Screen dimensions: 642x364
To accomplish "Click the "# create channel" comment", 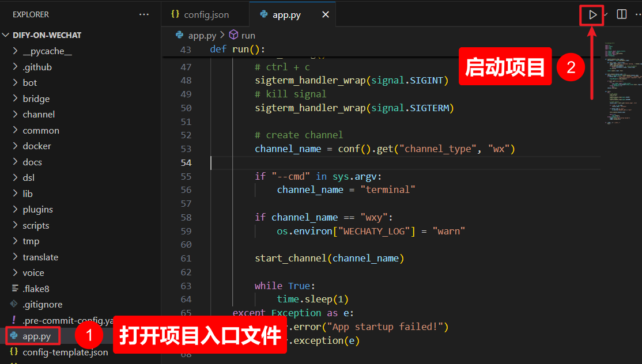I will [x=299, y=135].
